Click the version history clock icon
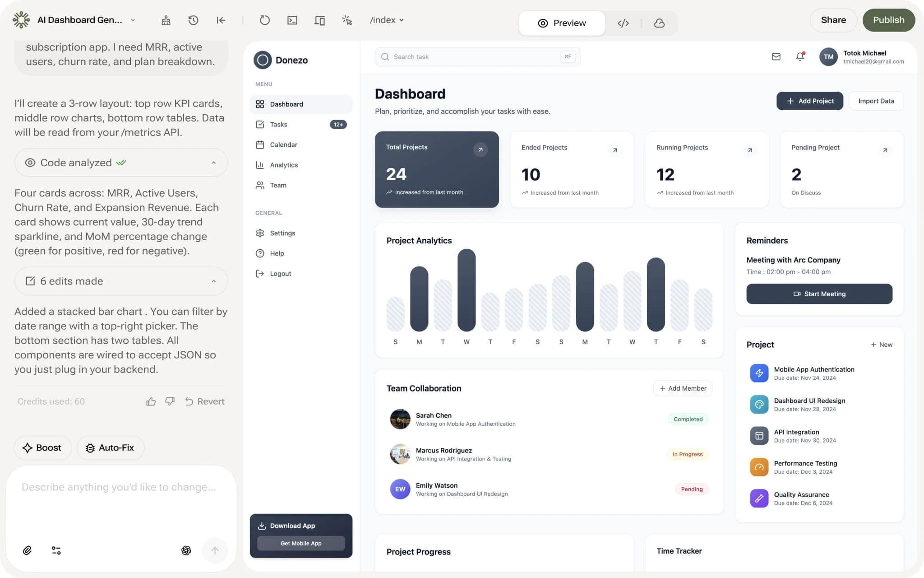Screen dimensions: 924x578 click(193, 20)
